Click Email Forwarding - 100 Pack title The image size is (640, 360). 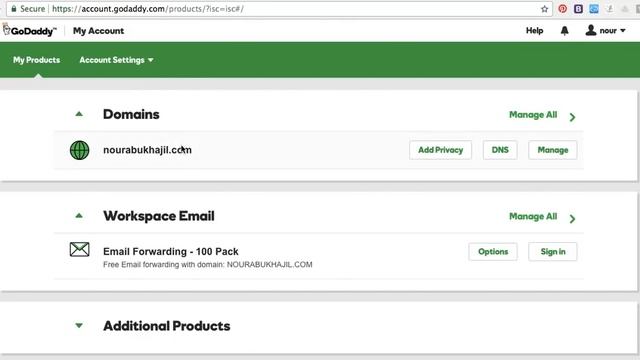click(x=171, y=251)
